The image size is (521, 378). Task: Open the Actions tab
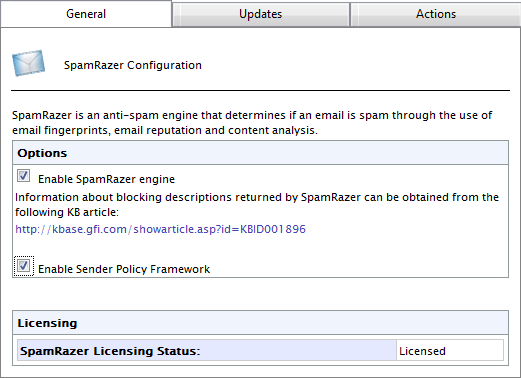coord(435,14)
